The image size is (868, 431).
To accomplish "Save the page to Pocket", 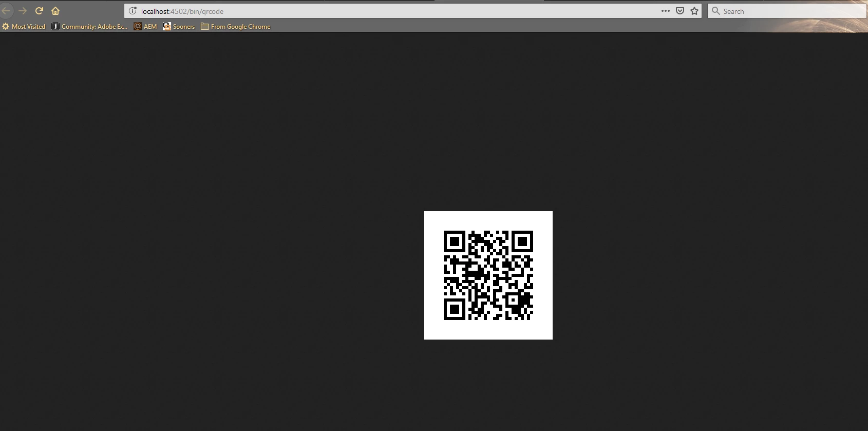I will (x=680, y=11).
